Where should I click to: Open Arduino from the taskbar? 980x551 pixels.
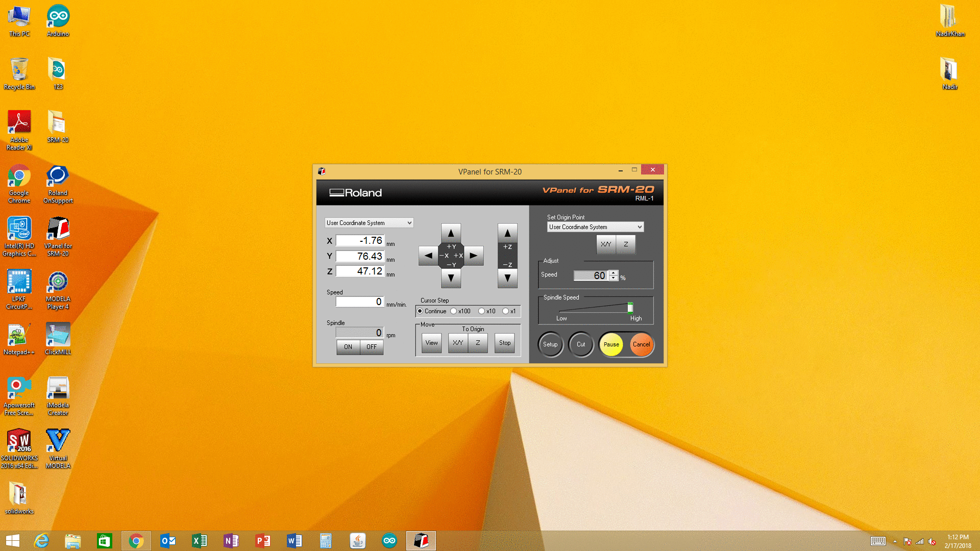[389, 541]
